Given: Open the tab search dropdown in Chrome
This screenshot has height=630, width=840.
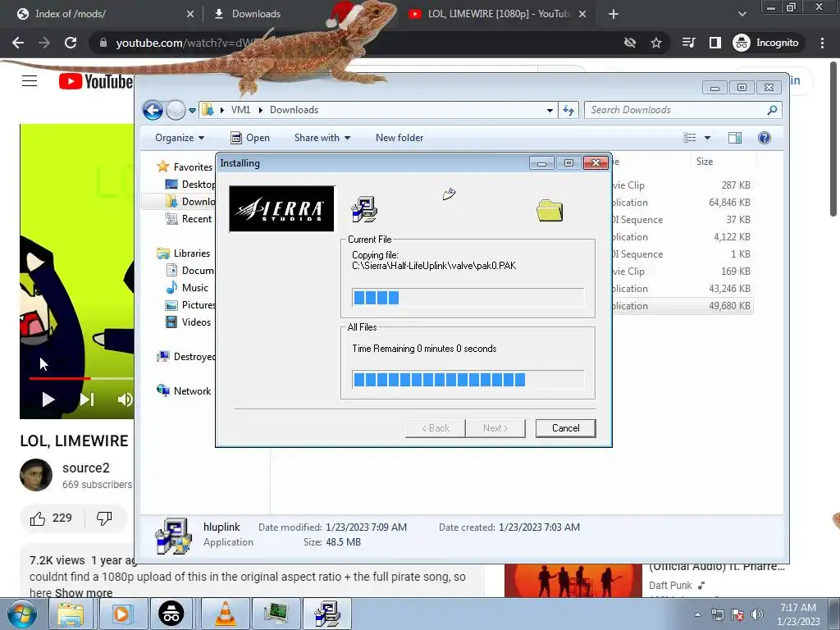Looking at the screenshot, I should [742, 14].
